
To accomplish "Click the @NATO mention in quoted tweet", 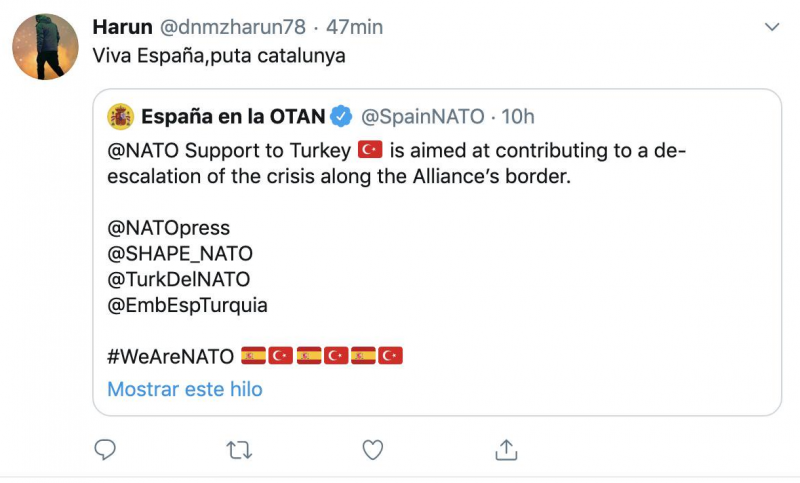I will tap(140, 151).
